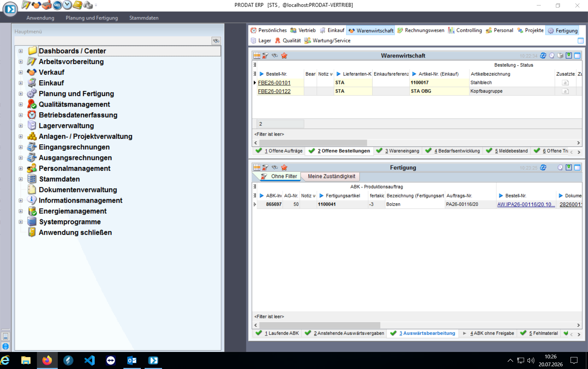
Task: Click the cube icon in Warenwirtschaft header
Action: [x=560, y=56]
